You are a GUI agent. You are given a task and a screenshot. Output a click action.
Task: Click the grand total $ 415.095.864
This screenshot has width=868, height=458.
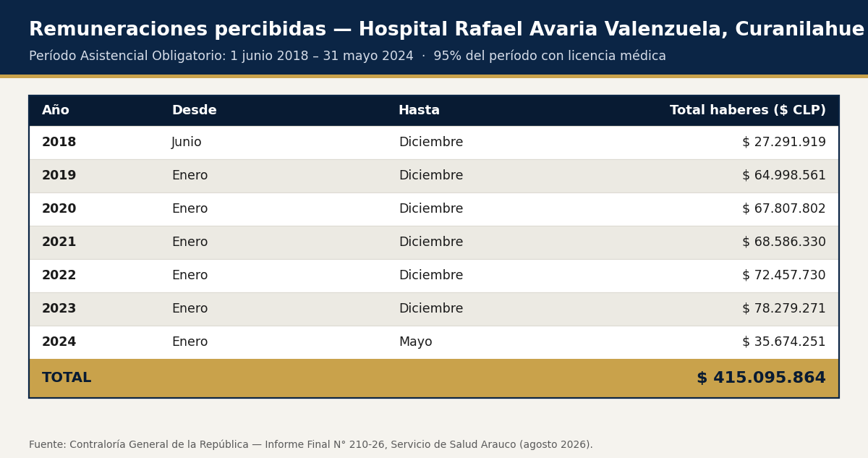coord(761,378)
